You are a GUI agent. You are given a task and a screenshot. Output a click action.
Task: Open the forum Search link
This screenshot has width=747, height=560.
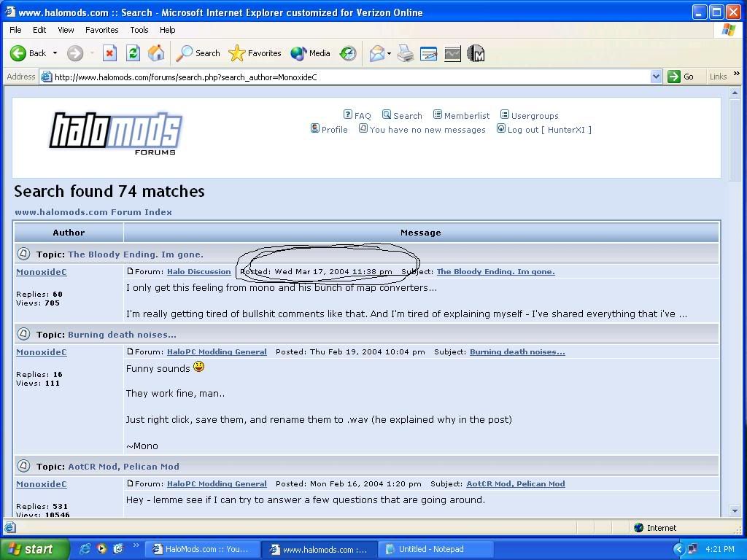(402, 115)
